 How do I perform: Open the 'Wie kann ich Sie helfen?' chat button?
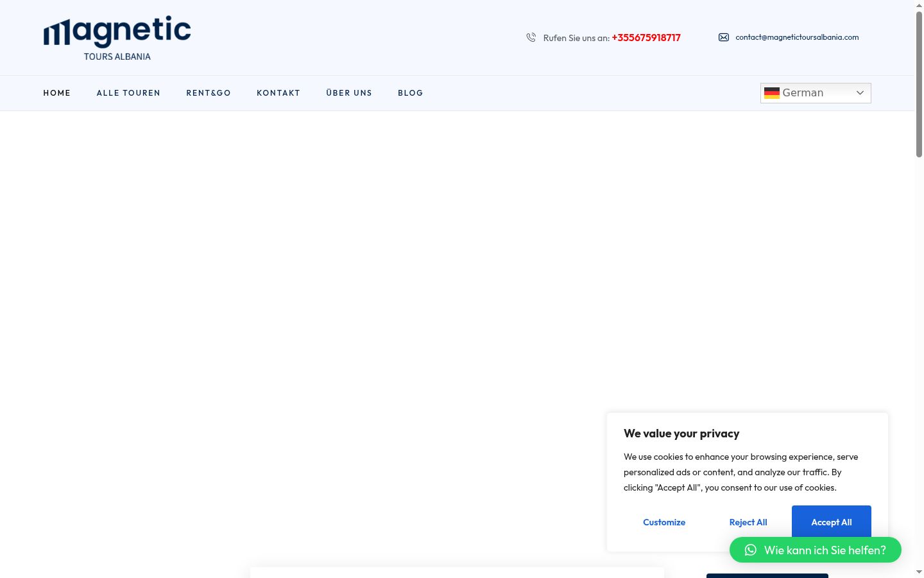816,550
